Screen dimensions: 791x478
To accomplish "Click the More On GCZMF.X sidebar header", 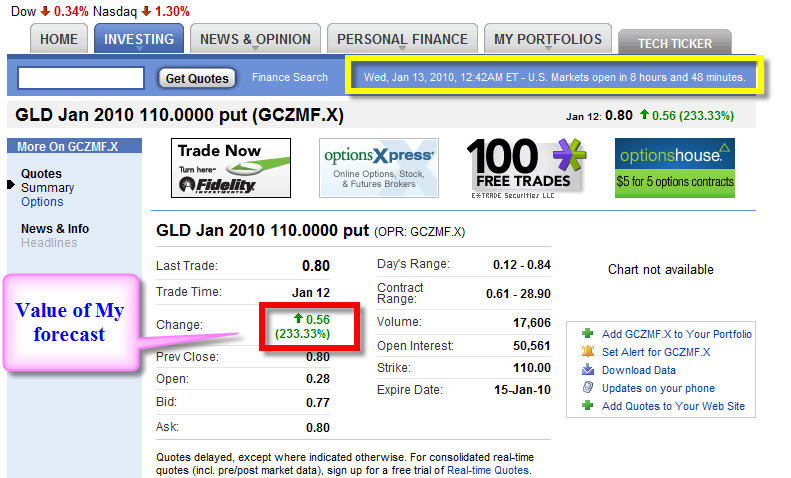I will [74, 146].
